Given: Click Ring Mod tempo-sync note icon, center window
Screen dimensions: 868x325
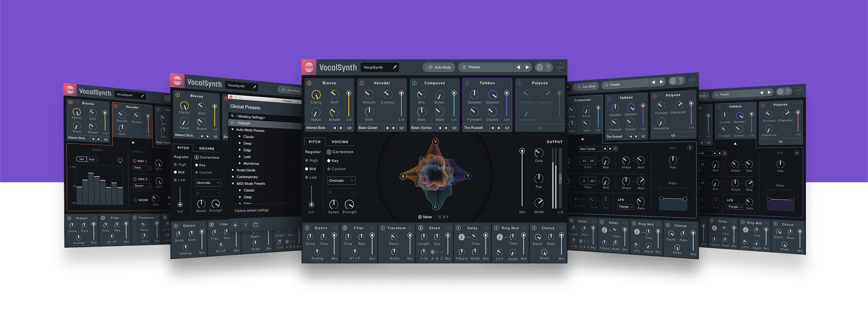Looking at the screenshot, I should 499,237.
